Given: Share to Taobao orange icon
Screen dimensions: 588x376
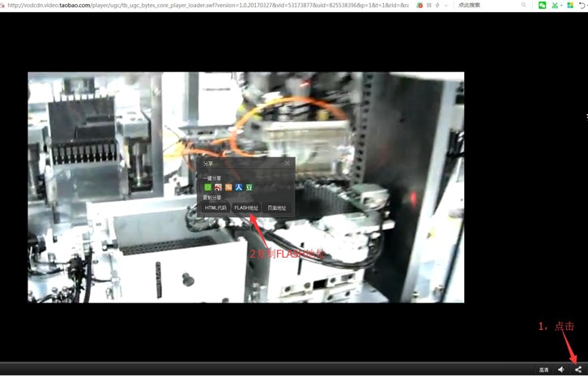Looking at the screenshot, I should [x=228, y=187].
